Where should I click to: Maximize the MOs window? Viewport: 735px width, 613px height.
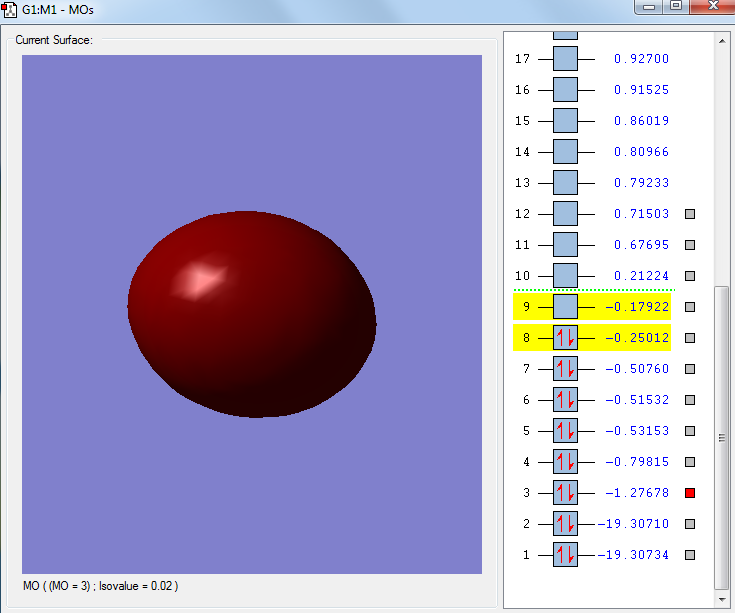[676, 7]
